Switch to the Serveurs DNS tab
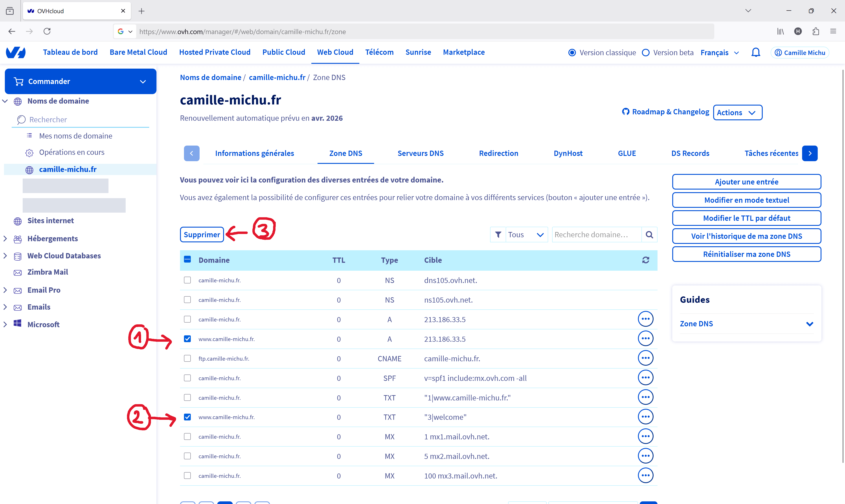This screenshot has width=845, height=504. coord(420,153)
